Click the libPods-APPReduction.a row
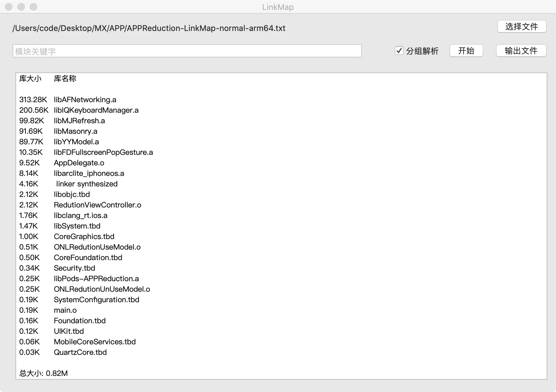This screenshot has width=556, height=392. 96,279
